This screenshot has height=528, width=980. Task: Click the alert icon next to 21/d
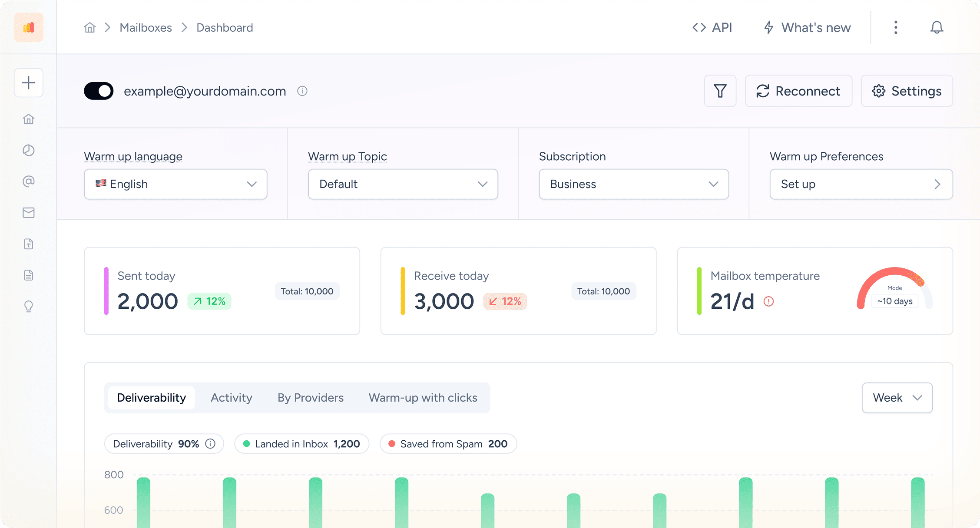pyautogui.click(x=769, y=301)
